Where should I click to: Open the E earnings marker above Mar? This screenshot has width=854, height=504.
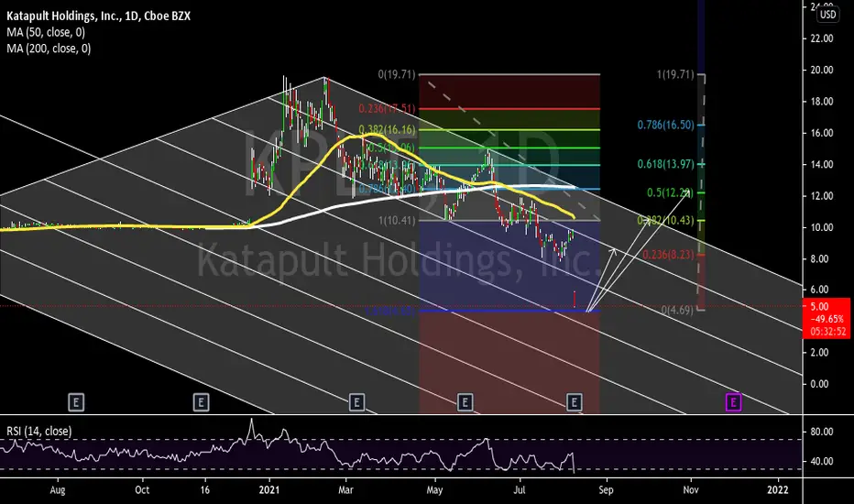point(356,402)
